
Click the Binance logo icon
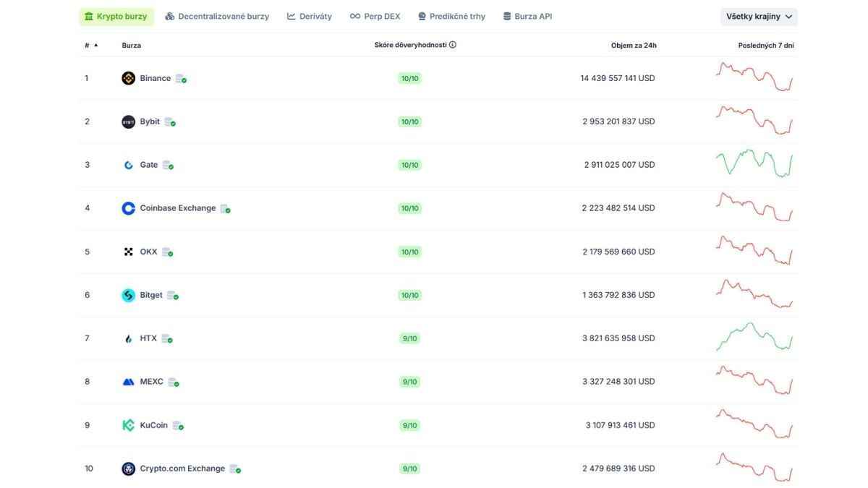128,78
